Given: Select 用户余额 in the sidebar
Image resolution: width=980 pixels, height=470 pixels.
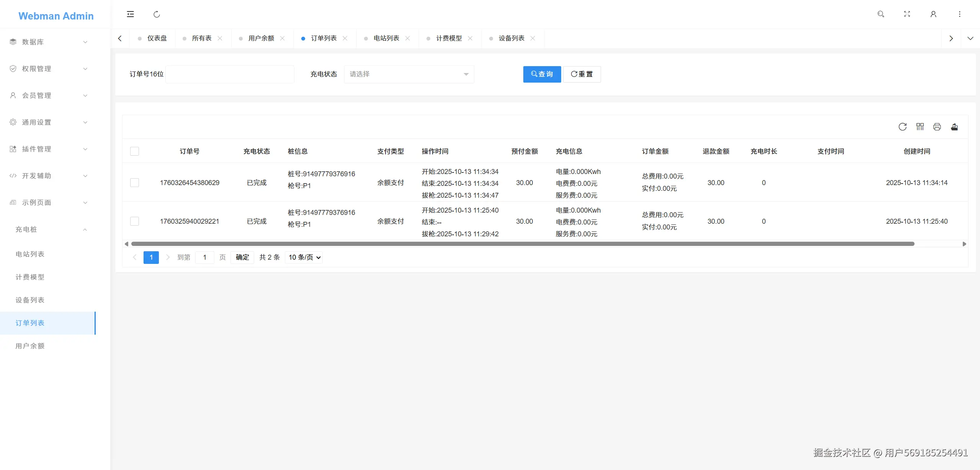Looking at the screenshot, I should (30, 345).
